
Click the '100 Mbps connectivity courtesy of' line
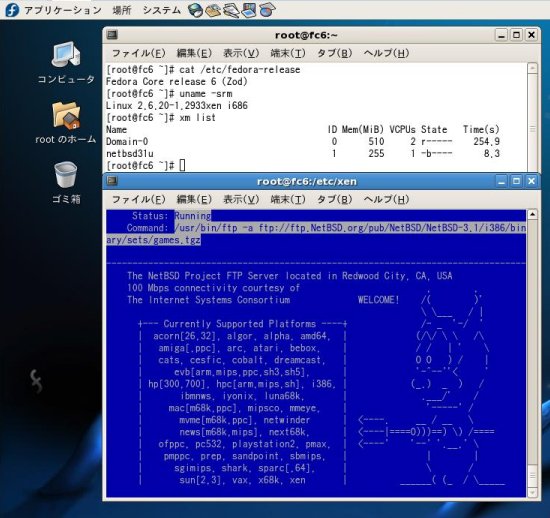214,288
